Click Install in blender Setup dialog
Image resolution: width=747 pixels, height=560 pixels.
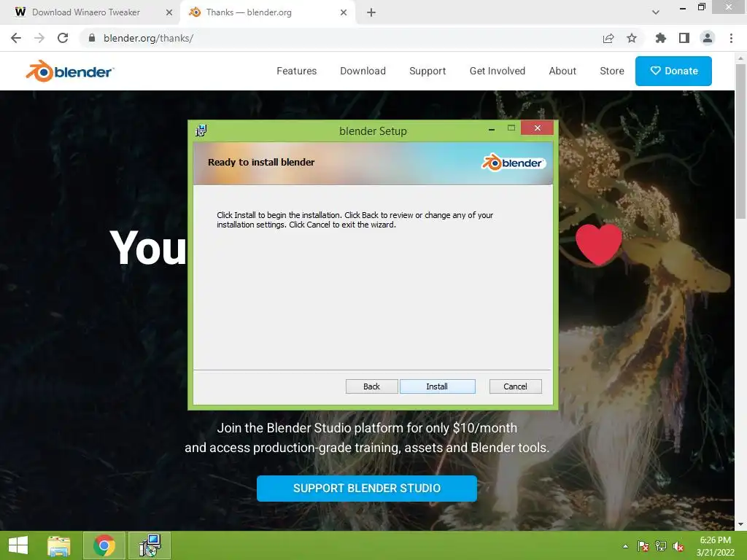438,386
